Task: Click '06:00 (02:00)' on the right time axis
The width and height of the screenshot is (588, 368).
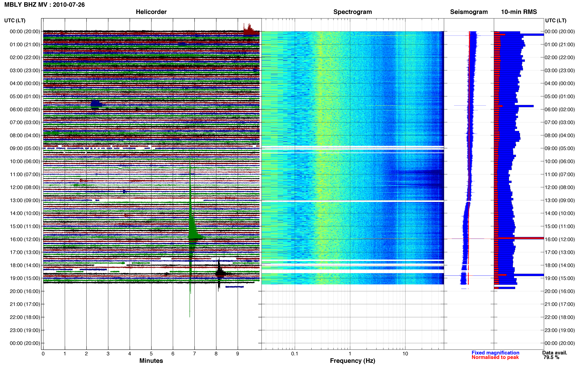Action: coord(560,110)
